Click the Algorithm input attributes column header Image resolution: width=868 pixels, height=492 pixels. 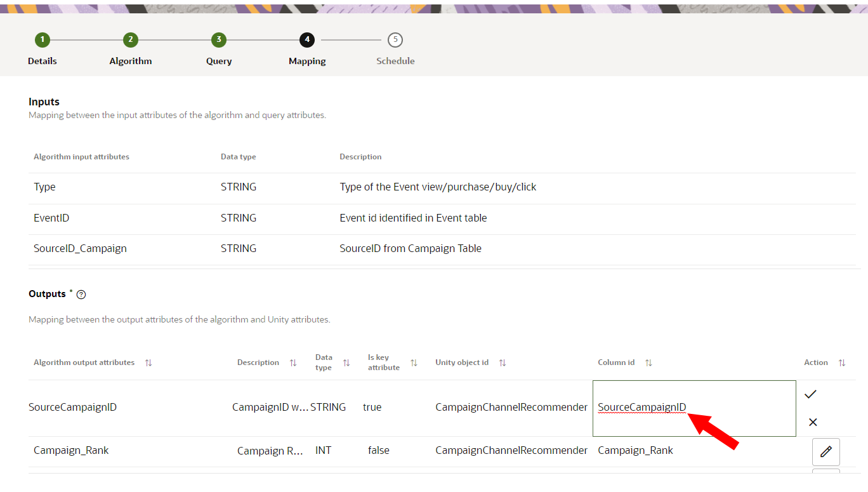pyautogui.click(x=81, y=157)
